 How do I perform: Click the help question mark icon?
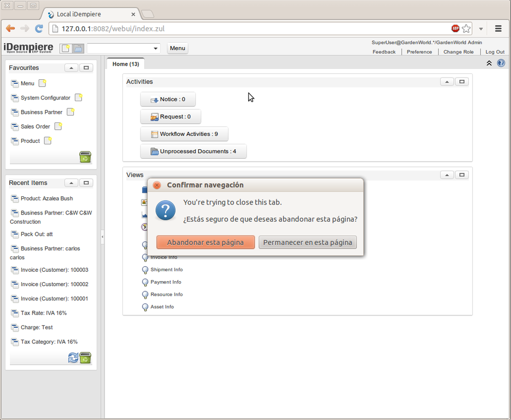point(501,63)
